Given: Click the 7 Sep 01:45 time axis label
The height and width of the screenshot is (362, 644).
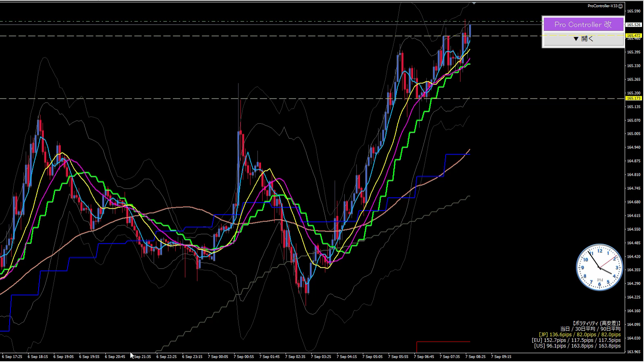Looking at the screenshot, I should point(270,357).
